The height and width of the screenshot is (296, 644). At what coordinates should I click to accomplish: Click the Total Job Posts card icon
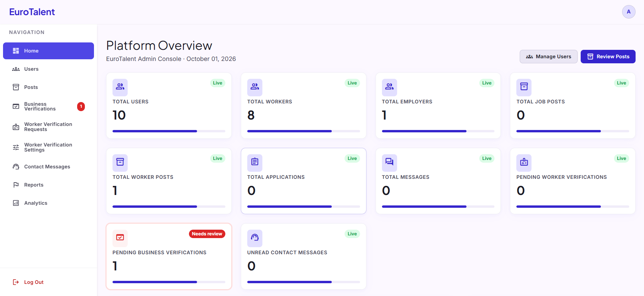524,87
